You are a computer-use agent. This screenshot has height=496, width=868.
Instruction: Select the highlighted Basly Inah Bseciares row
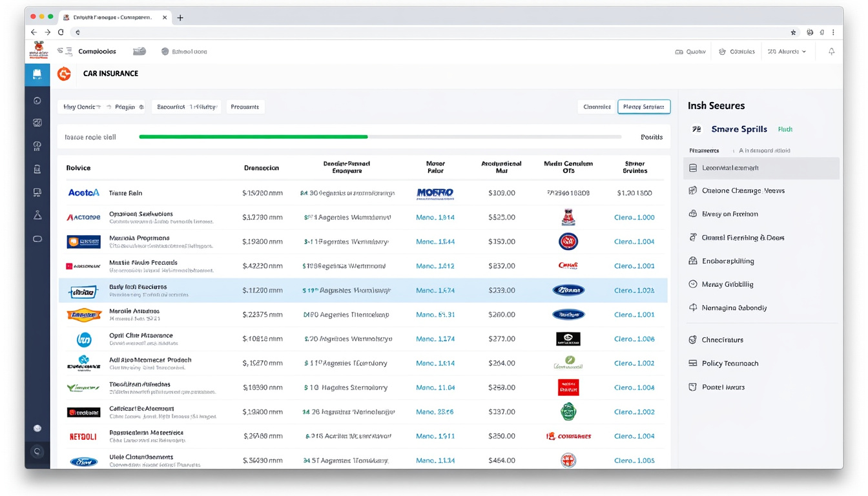click(x=363, y=291)
